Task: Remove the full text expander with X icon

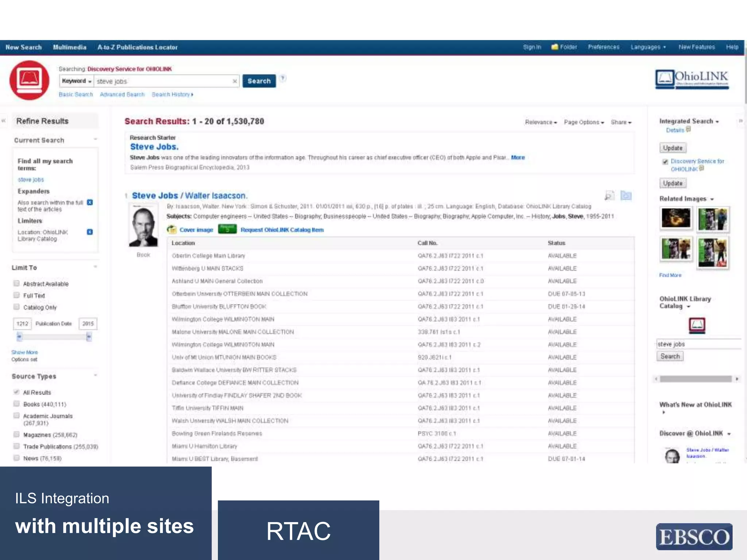Action: [90, 202]
